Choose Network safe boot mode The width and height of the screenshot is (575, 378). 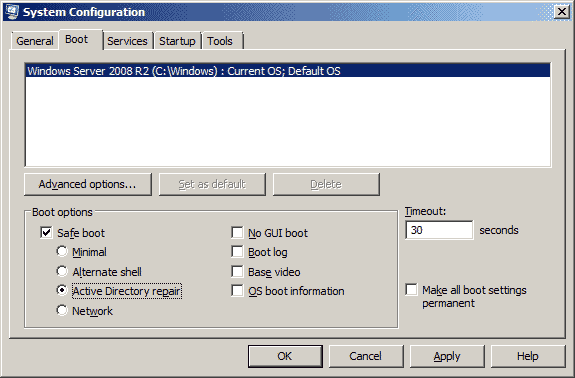[x=62, y=310]
